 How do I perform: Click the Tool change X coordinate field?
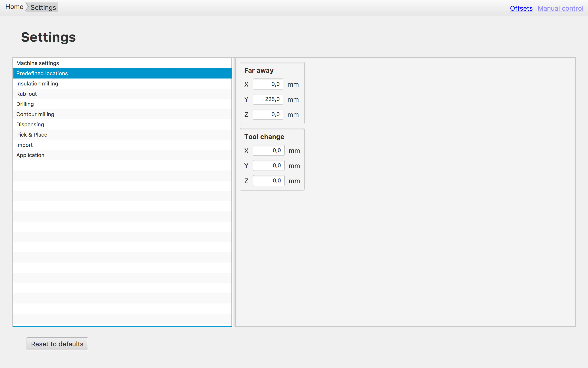point(268,150)
